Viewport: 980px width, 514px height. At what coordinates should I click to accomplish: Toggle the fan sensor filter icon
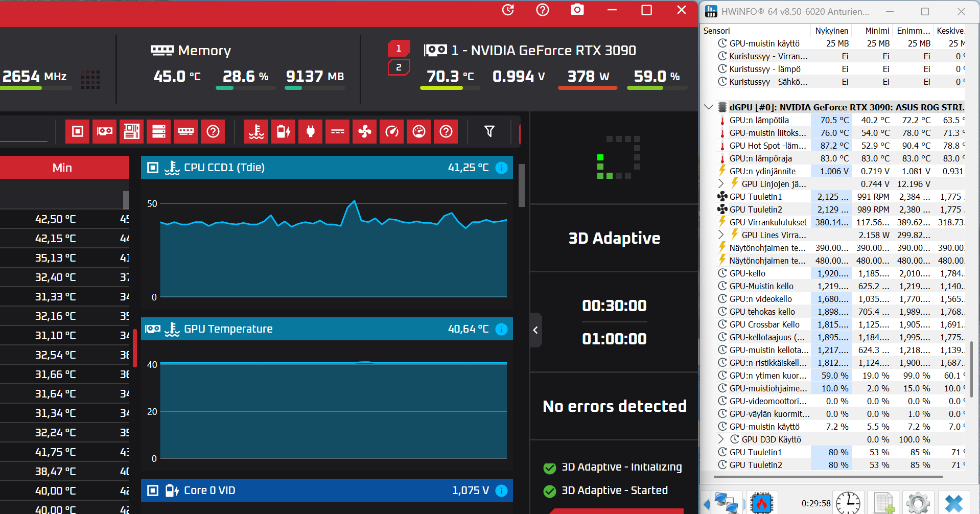point(365,132)
